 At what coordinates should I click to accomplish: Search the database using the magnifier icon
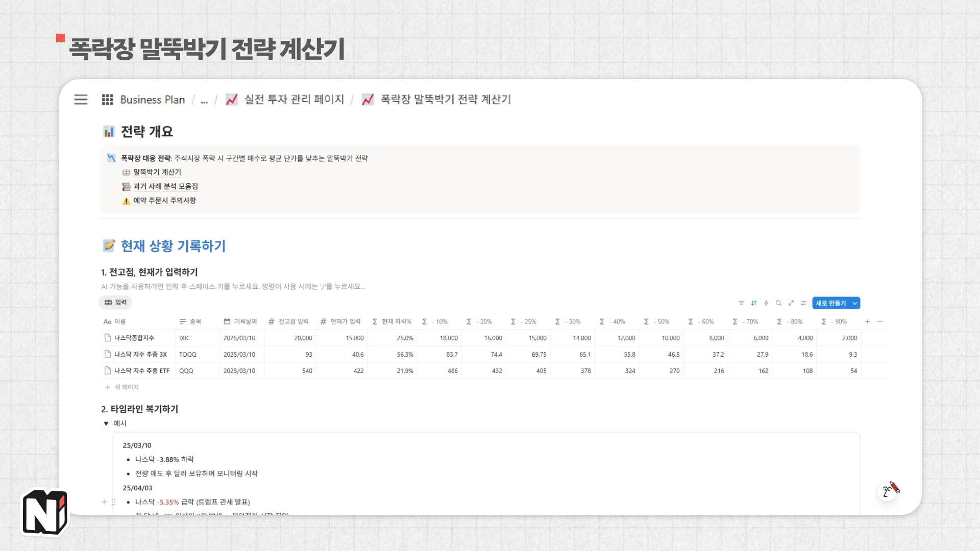tap(778, 303)
